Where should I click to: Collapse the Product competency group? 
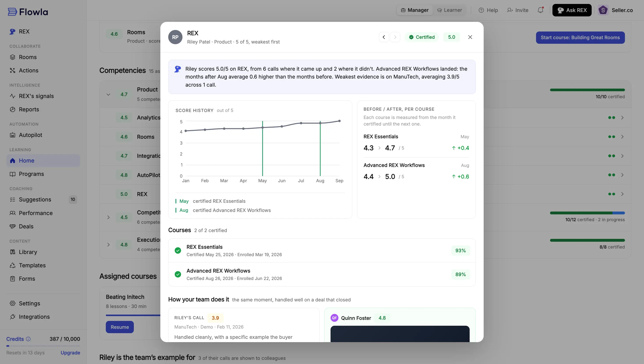click(x=108, y=94)
